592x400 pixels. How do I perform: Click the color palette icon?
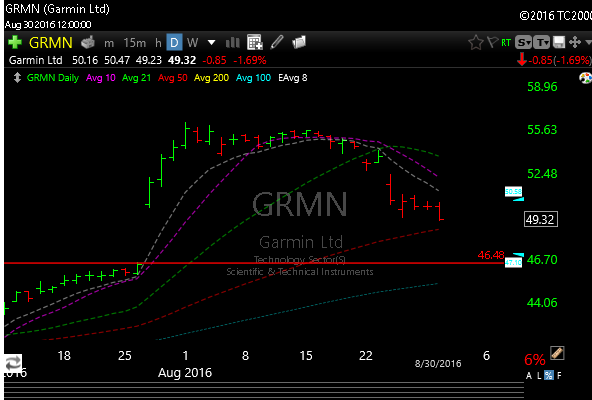click(586, 78)
